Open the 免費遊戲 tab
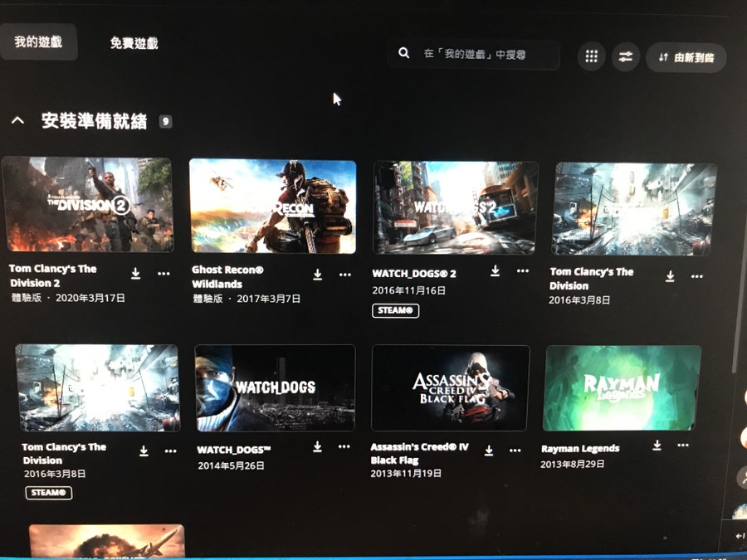 pyautogui.click(x=134, y=43)
